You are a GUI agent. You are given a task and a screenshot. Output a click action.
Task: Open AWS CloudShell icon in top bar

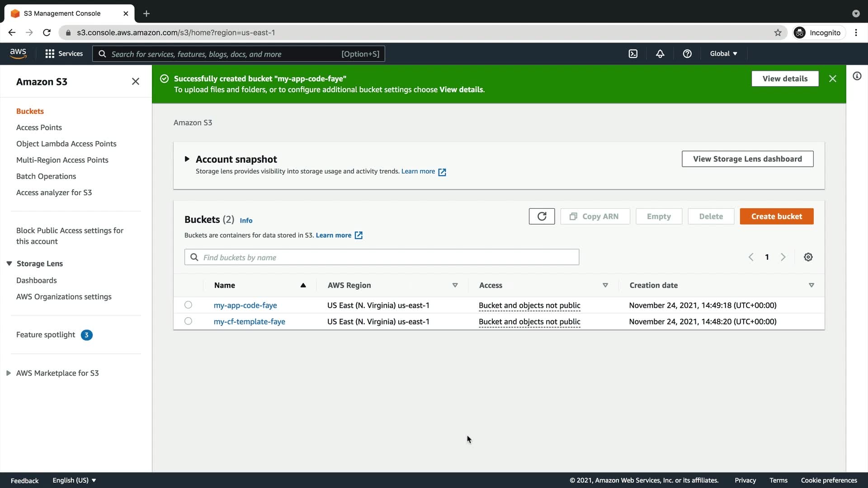[633, 54]
